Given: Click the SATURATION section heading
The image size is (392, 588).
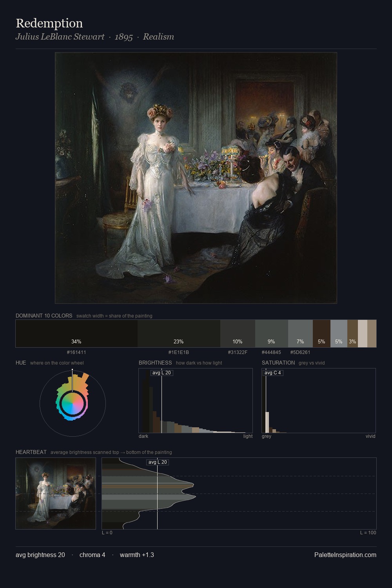Looking at the screenshot, I should click(x=278, y=363).
